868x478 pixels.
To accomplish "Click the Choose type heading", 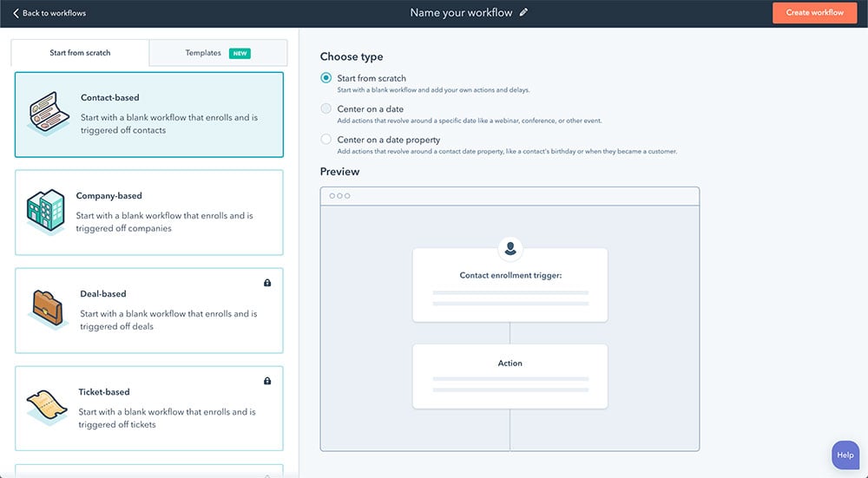I will tap(352, 56).
